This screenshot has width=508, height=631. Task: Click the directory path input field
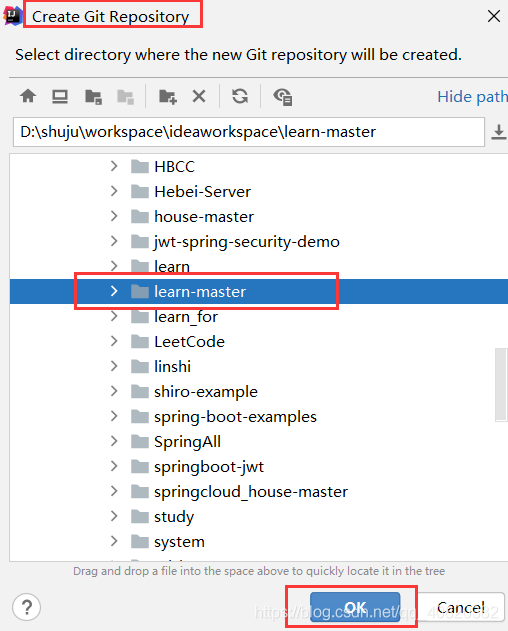tap(249, 132)
